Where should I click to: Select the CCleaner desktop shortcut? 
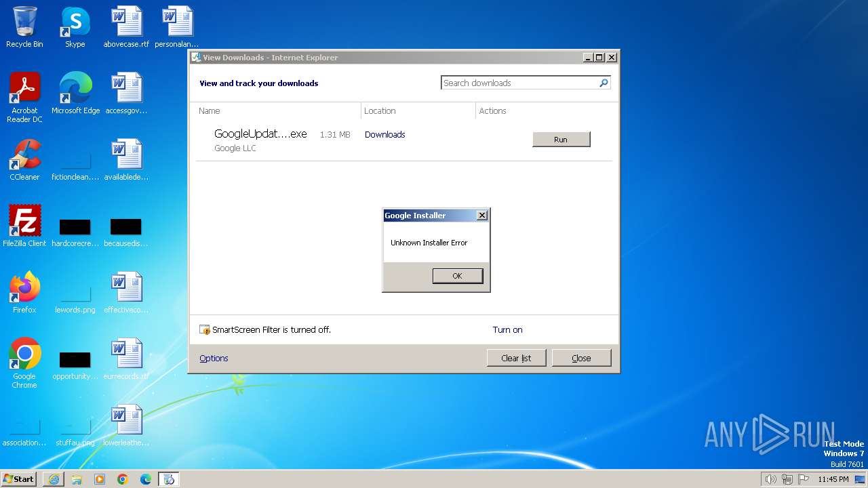coord(24,160)
